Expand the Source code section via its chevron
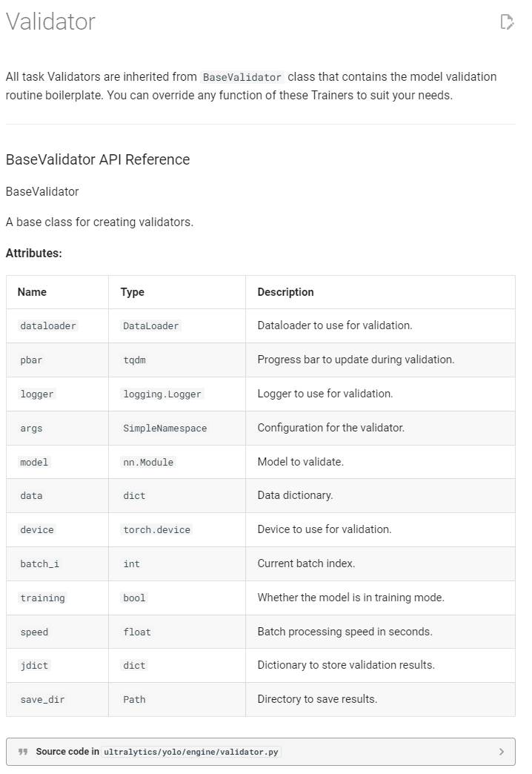This screenshot has width=532, height=774. click(503, 752)
